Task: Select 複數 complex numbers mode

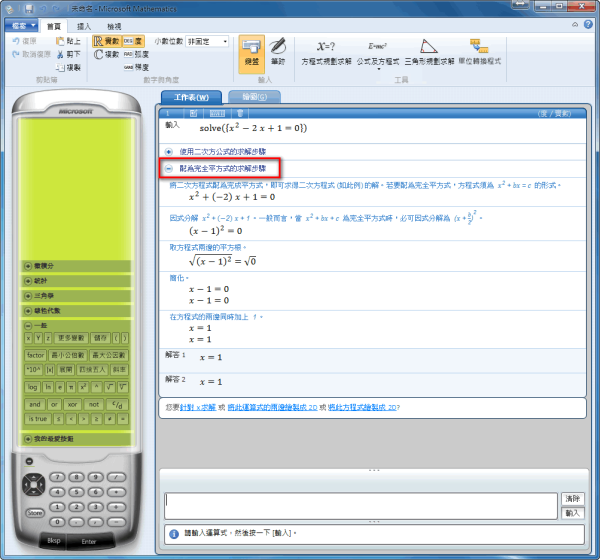Action: (x=105, y=54)
